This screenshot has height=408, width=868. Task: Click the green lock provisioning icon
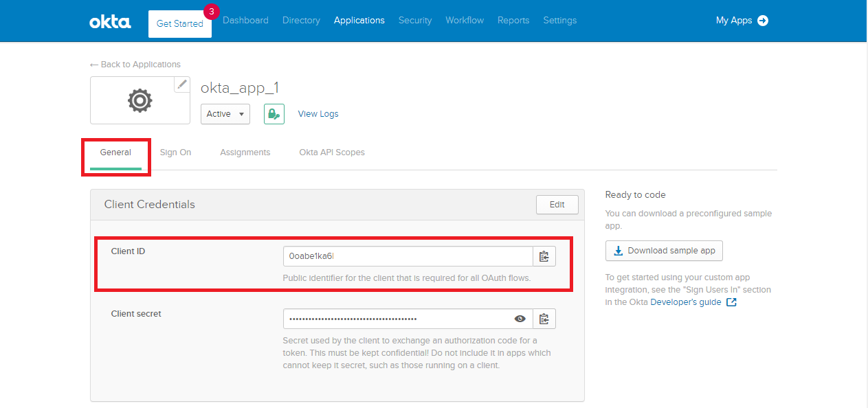coord(274,114)
